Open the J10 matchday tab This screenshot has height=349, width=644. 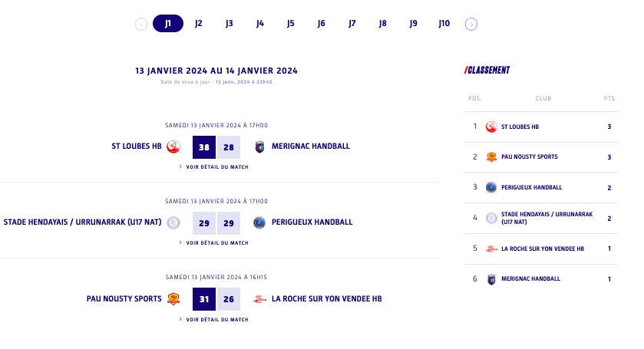444,24
